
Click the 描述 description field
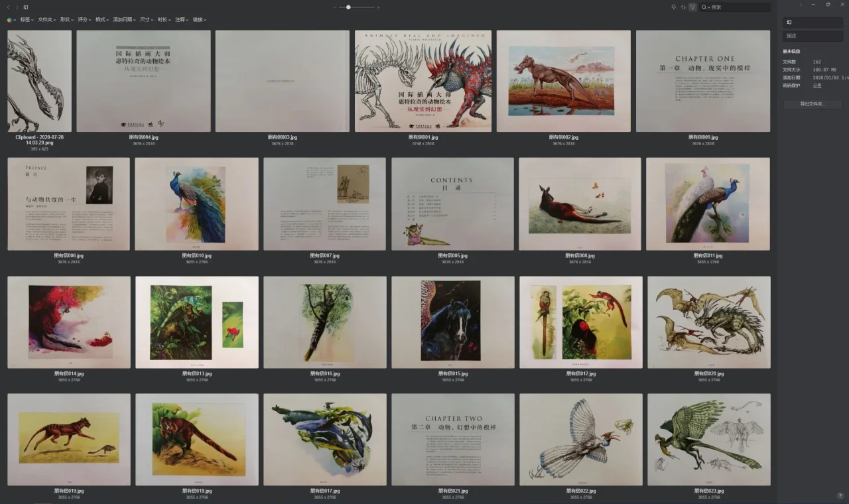[x=813, y=36]
